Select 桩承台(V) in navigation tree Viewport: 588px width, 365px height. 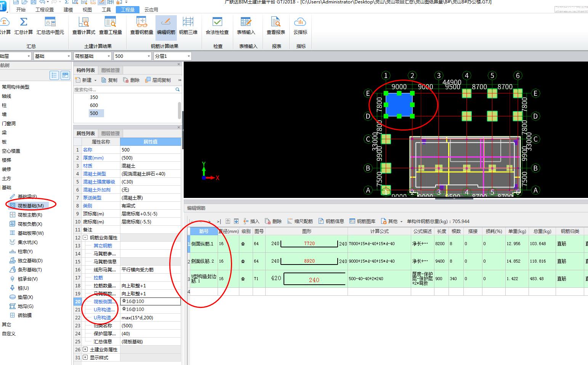coord(27,279)
